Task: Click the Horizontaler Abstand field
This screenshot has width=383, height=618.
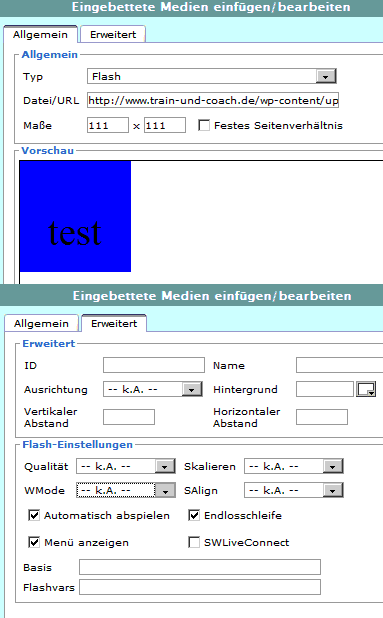Action: (322, 417)
